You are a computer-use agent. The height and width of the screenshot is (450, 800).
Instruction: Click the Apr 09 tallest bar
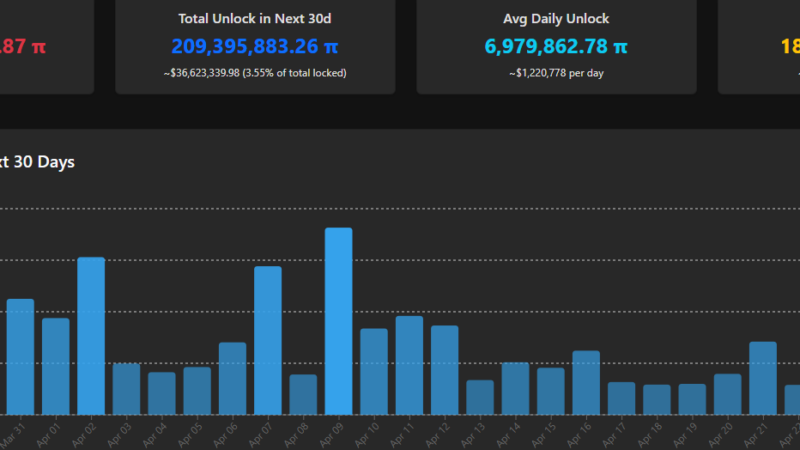(338, 321)
